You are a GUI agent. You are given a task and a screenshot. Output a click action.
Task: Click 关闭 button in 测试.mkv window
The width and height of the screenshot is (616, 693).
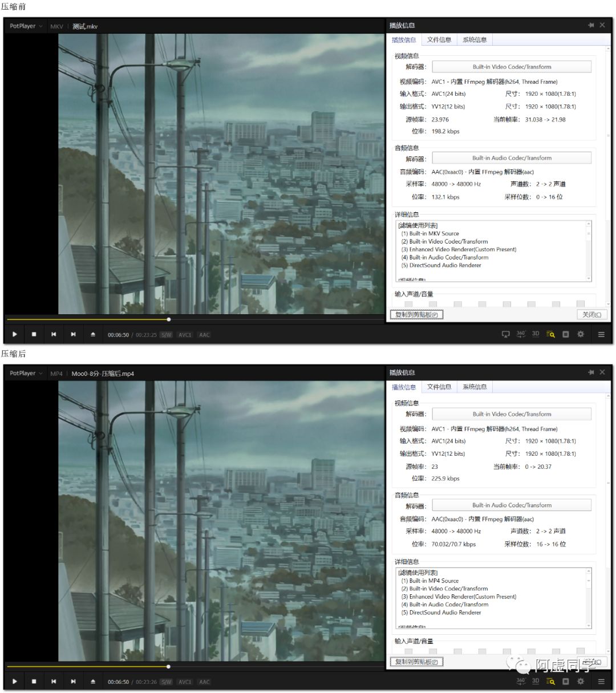pyautogui.click(x=592, y=315)
